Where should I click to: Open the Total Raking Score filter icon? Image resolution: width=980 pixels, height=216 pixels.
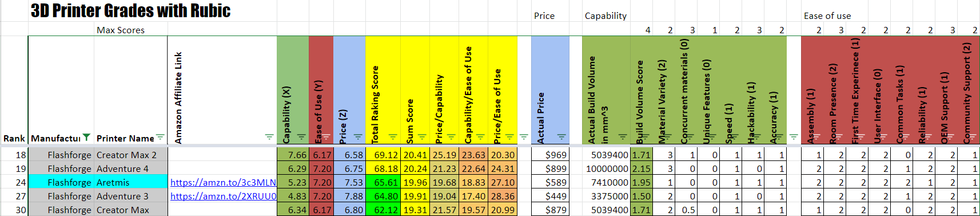pos(393,138)
